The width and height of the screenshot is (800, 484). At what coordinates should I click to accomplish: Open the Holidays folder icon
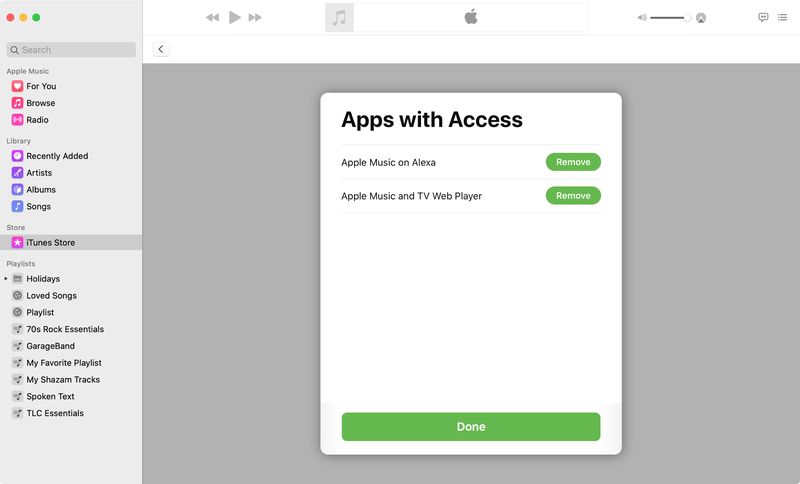(x=17, y=279)
